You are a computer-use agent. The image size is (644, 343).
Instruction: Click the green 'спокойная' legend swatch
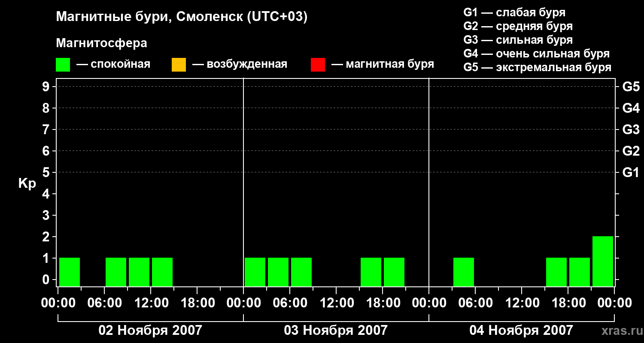point(63,65)
